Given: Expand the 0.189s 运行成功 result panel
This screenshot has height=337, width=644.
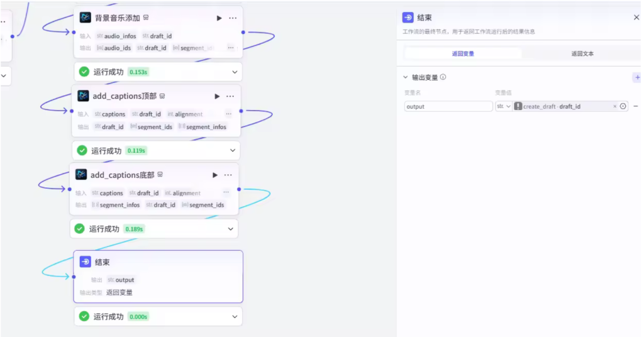Looking at the screenshot, I should point(231,229).
